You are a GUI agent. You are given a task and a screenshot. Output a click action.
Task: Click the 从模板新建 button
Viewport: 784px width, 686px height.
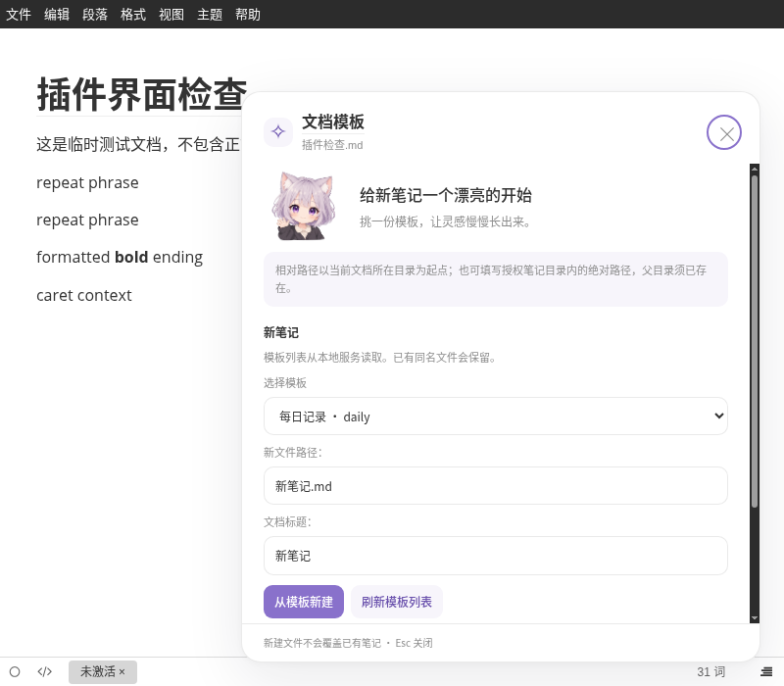pos(304,602)
